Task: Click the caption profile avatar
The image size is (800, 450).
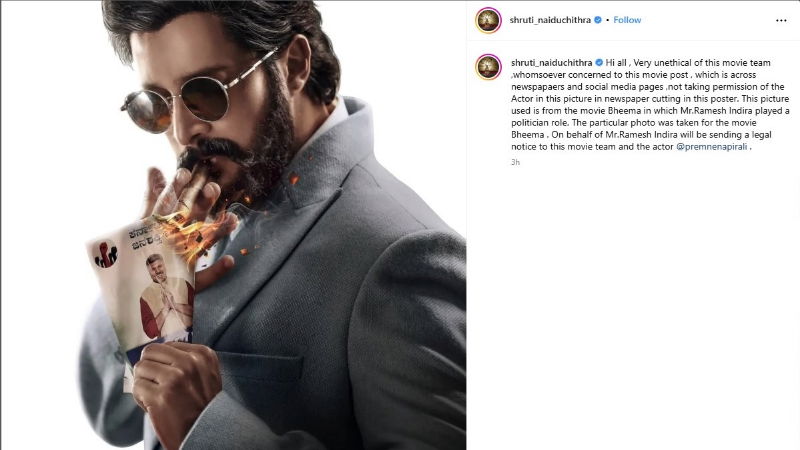Action: [x=488, y=67]
